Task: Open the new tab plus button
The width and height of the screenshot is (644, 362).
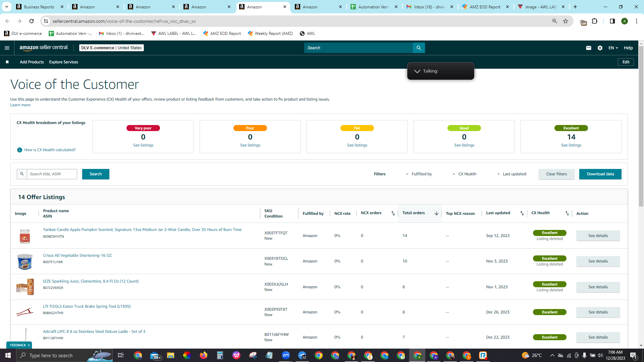Action: (x=575, y=7)
